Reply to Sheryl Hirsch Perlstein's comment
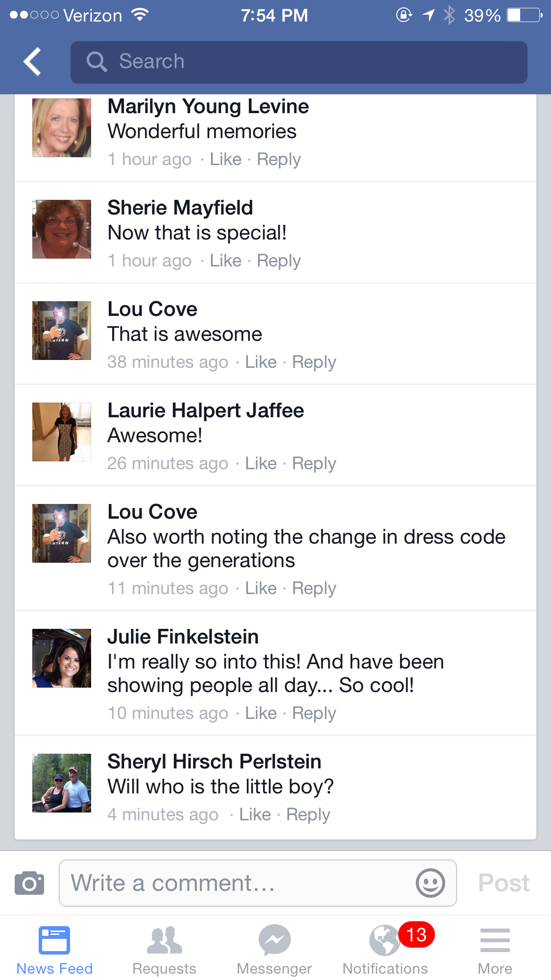551x980 pixels. (308, 814)
